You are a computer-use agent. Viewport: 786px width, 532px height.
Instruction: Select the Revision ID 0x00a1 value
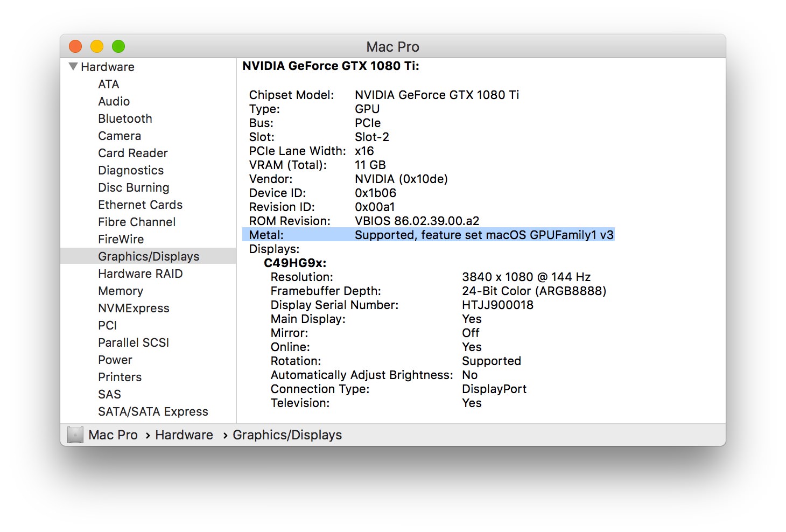point(375,207)
